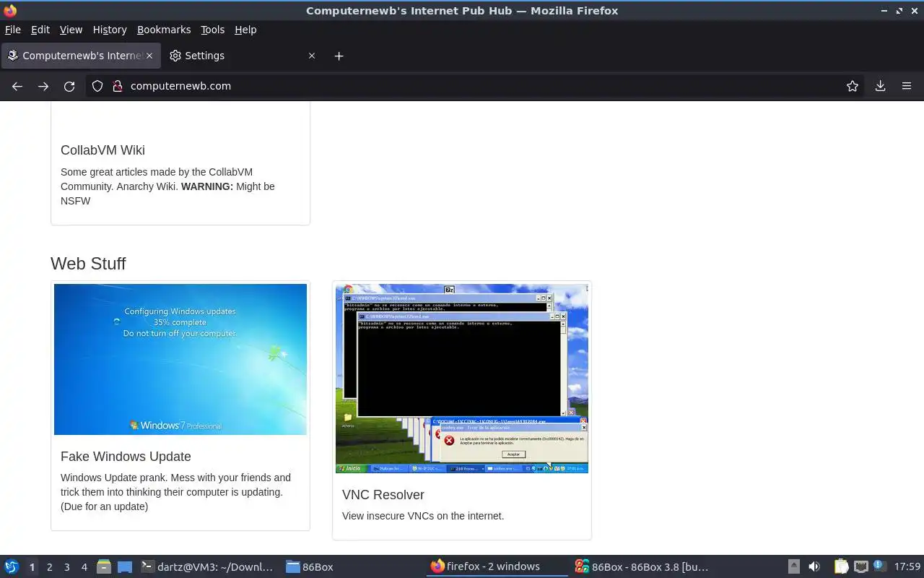The image size is (924, 578).
Task: Open the Help menu
Action: point(245,30)
